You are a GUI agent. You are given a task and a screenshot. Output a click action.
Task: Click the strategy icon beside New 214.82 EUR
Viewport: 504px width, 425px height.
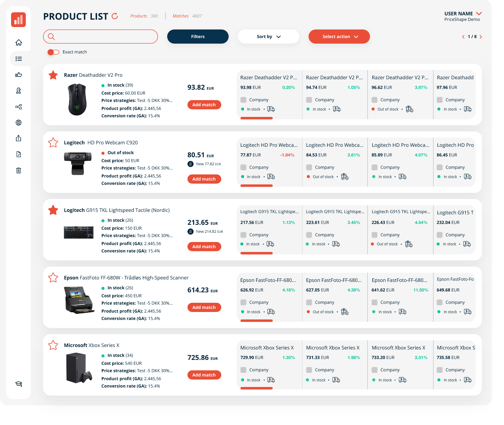[x=191, y=232]
